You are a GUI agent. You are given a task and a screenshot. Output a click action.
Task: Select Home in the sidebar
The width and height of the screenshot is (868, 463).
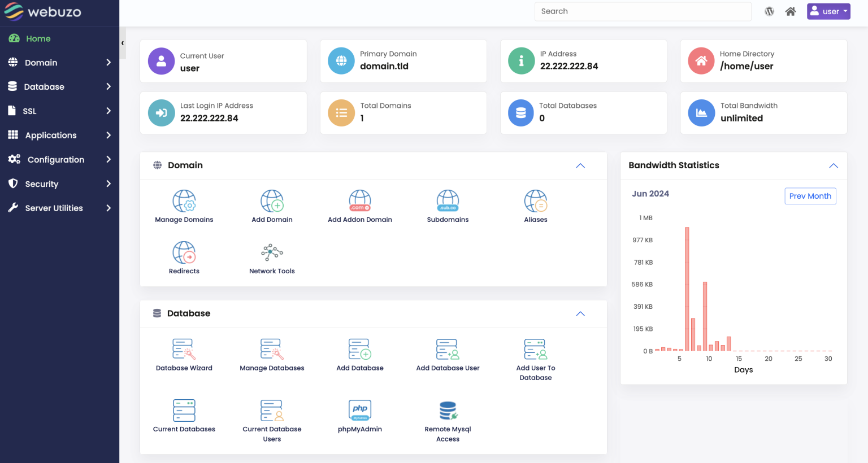pyautogui.click(x=37, y=38)
